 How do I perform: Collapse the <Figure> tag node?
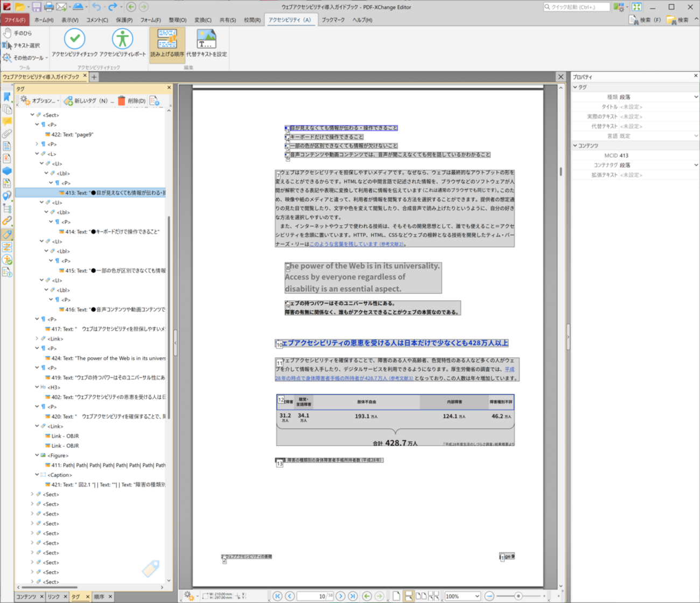37,455
